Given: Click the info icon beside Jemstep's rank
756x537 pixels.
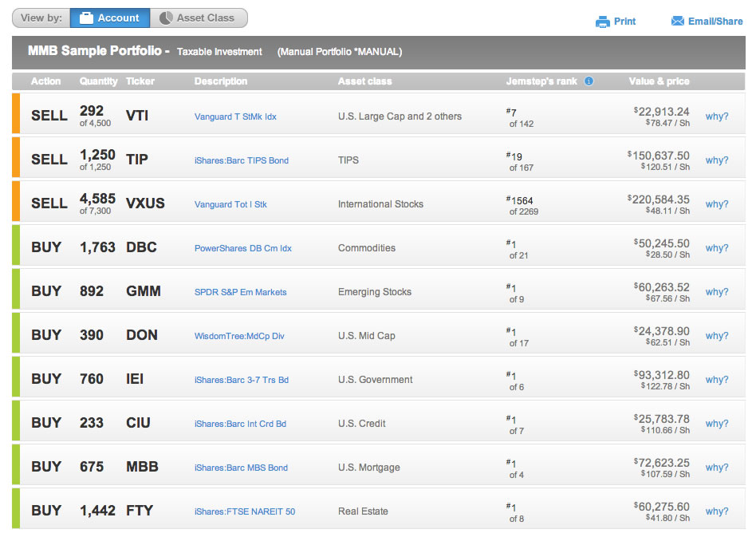Looking at the screenshot, I should click(589, 81).
